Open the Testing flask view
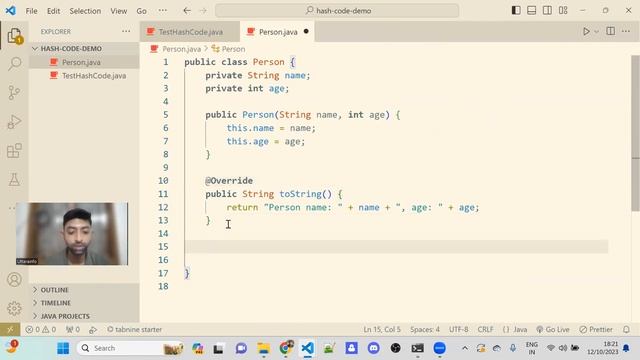Screen dimensions: 640x360 [14, 180]
